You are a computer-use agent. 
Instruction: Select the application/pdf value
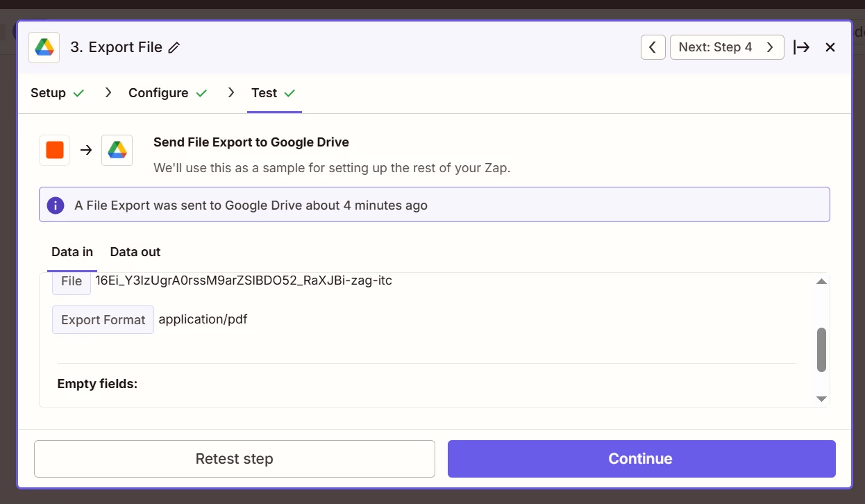[x=203, y=319]
